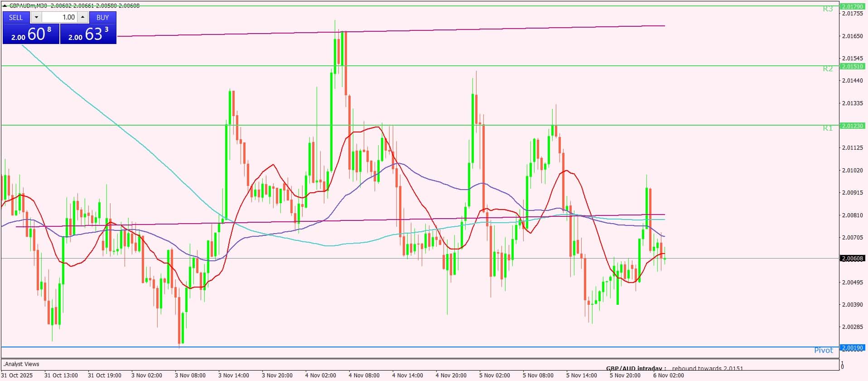Decrease lot volume with the down arrow
This screenshot has width=868, height=381.
(36, 17)
